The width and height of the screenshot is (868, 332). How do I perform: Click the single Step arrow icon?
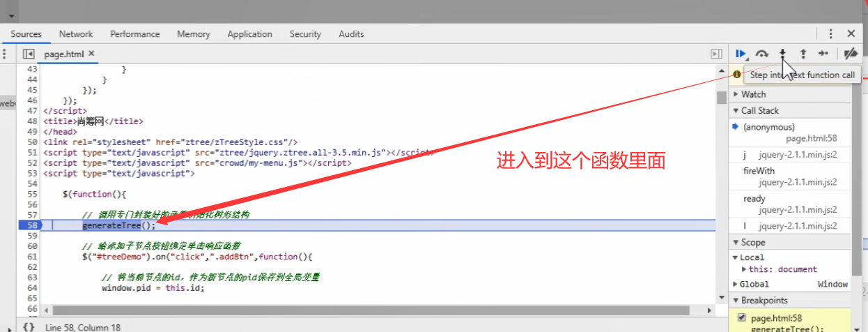pos(823,54)
